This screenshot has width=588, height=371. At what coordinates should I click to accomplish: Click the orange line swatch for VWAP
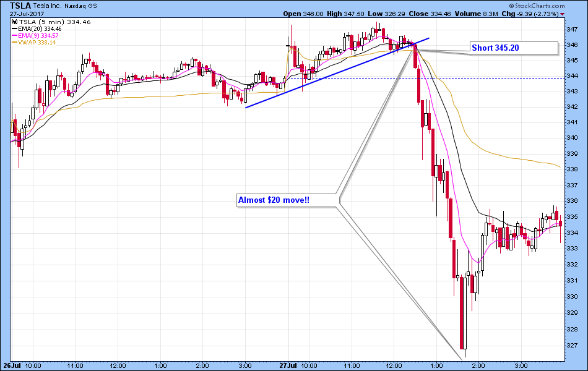[x=15, y=42]
